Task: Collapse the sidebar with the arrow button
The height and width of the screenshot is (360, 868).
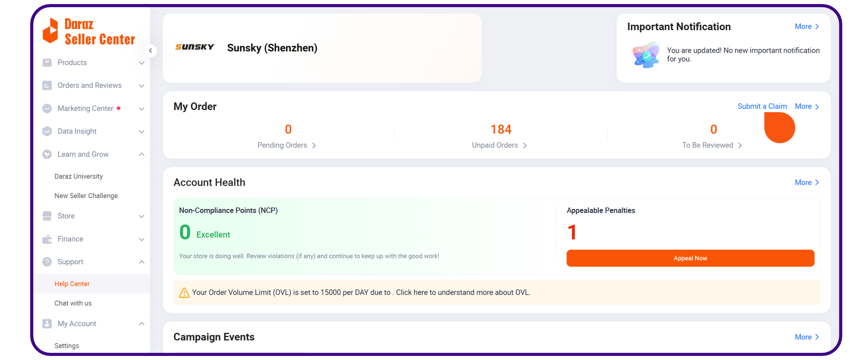Action: 151,51
